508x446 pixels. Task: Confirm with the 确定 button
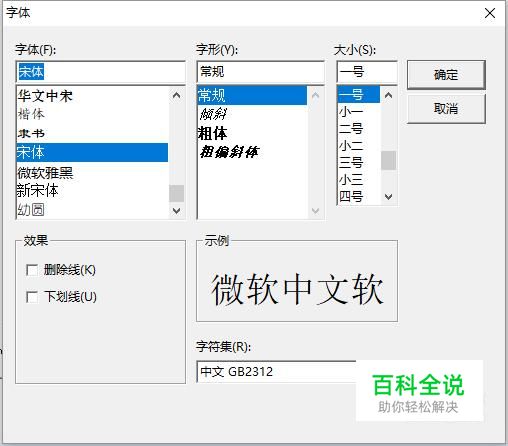[446, 75]
